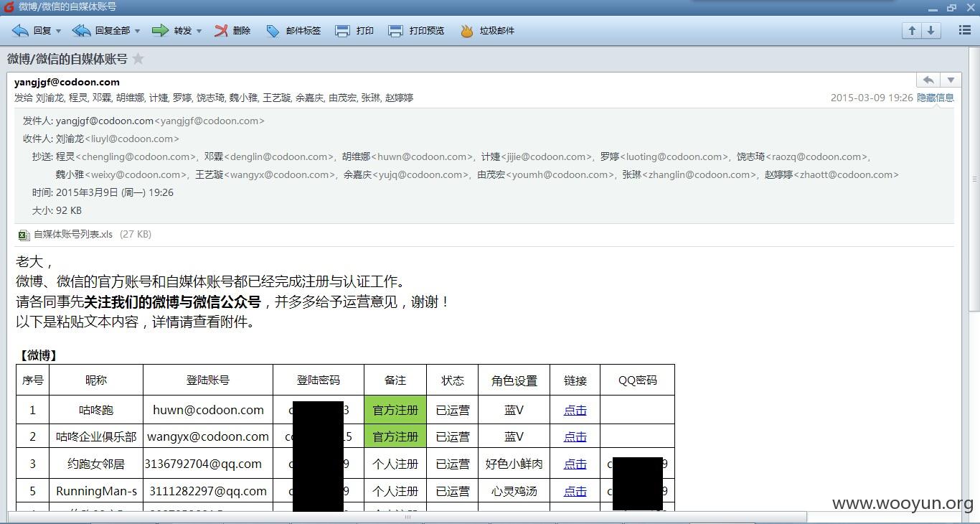The width and height of the screenshot is (980, 524).
Task: Click the quick reply arrow in header
Action: [928, 80]
